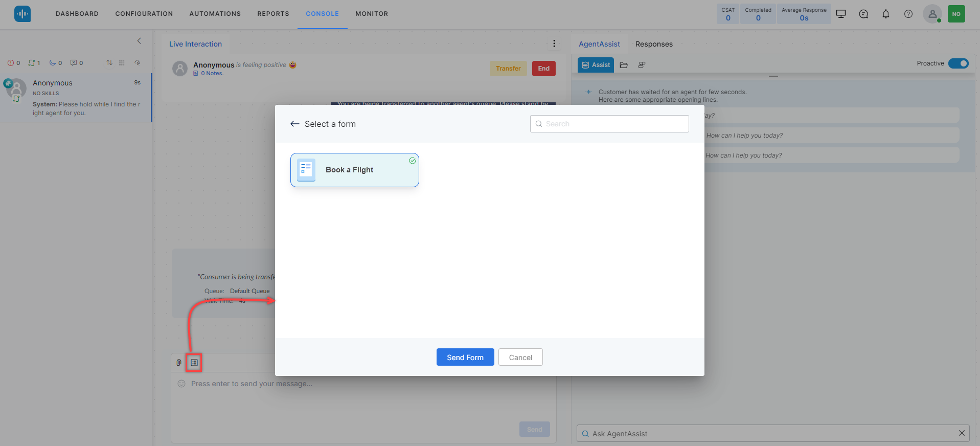Collapse the conversation list sidebar chevron

click(x=139, y=41)
